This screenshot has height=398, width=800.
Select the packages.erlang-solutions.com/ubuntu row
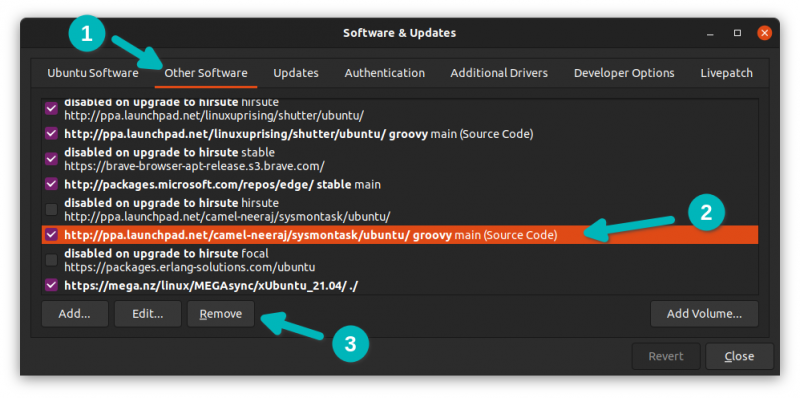coord(399,260)
